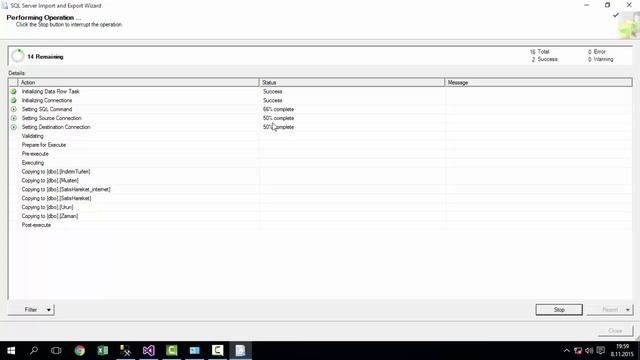
Task: Select the 'Copying to [dbo].[Musteri]' row
Action: [x=320, y=180]
